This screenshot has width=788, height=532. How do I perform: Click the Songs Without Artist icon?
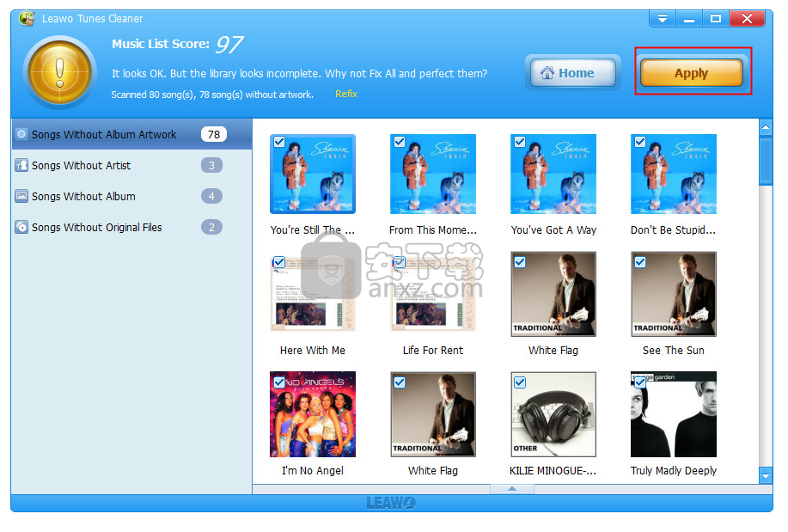tap(21, 165)
